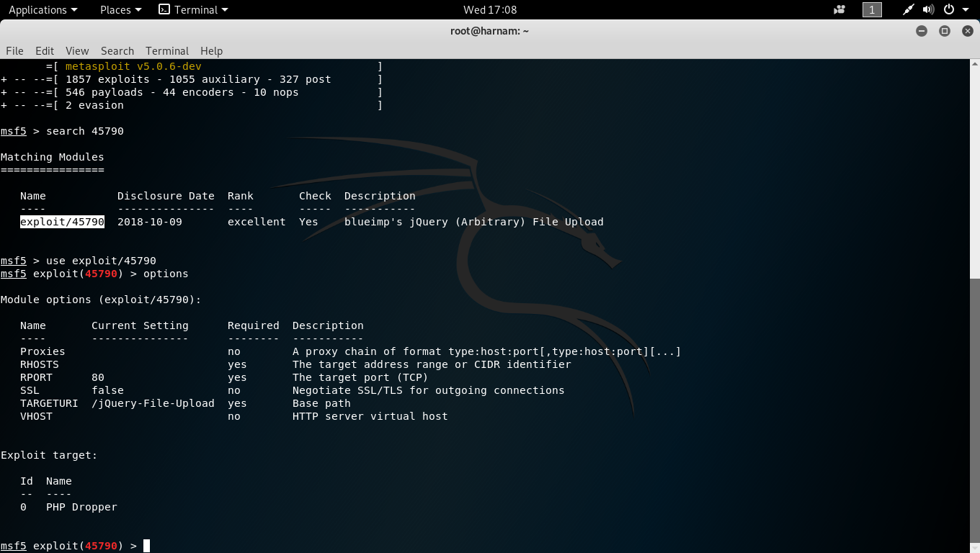Maximize the root@harnam terminal window
Viewport: 980px width, 553px height.
(945, 31)
